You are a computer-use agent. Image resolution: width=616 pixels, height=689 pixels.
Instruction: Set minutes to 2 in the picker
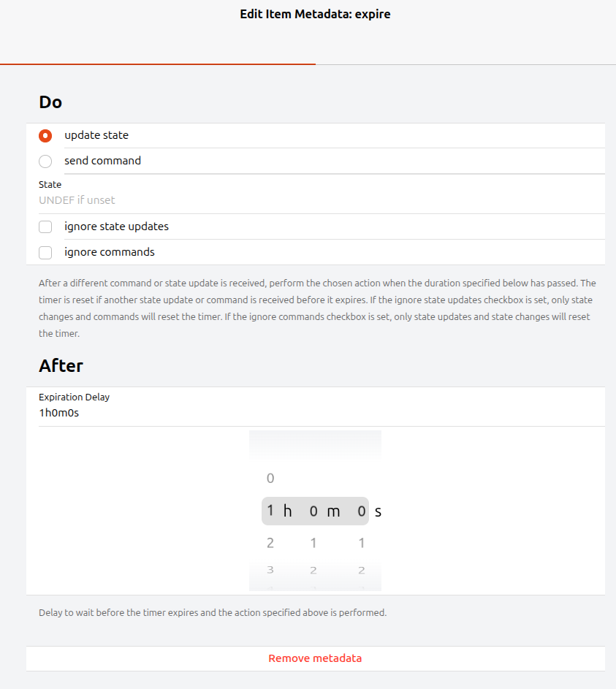313,570
